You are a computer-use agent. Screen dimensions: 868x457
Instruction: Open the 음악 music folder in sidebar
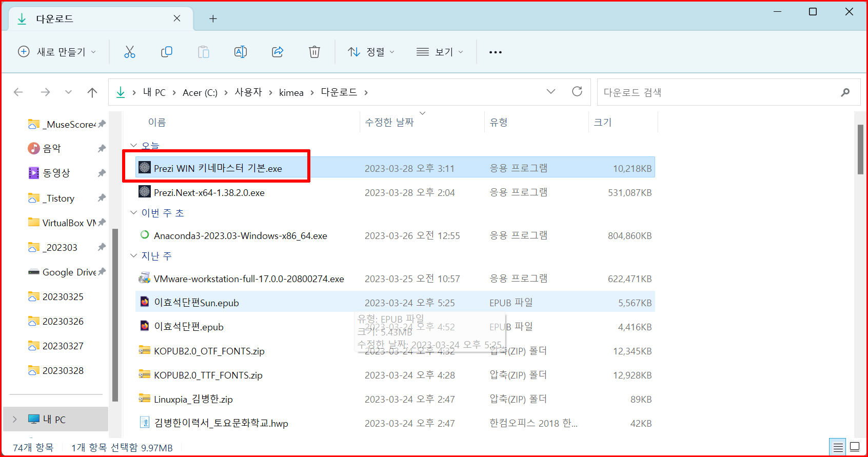click(x=51, y=148)
